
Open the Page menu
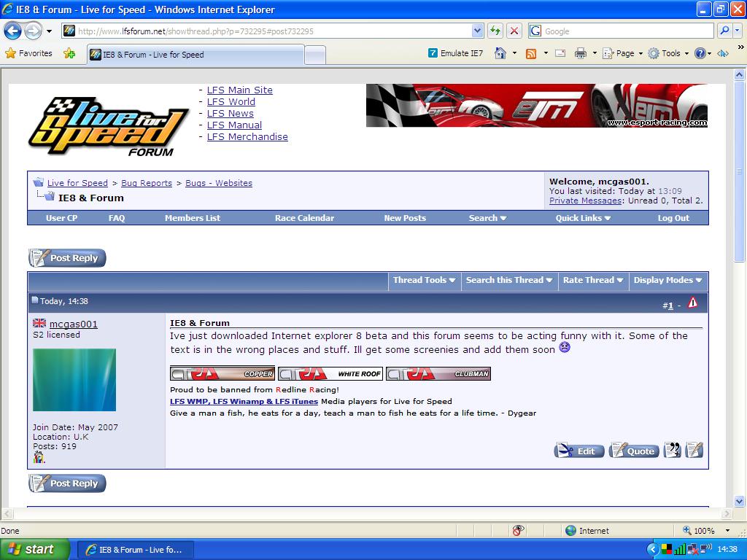click(623, 53)
